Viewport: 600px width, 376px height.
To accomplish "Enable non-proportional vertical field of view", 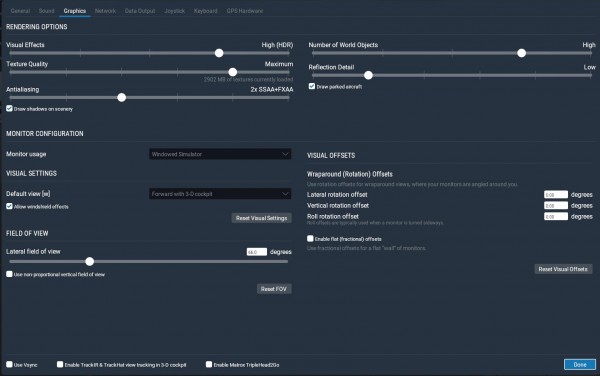I will click(9, 274).
